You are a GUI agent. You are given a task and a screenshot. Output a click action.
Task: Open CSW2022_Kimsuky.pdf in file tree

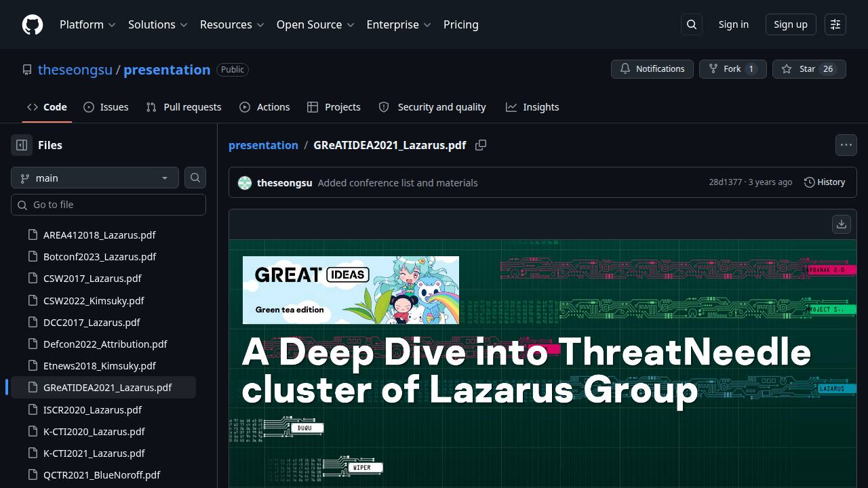94,300
